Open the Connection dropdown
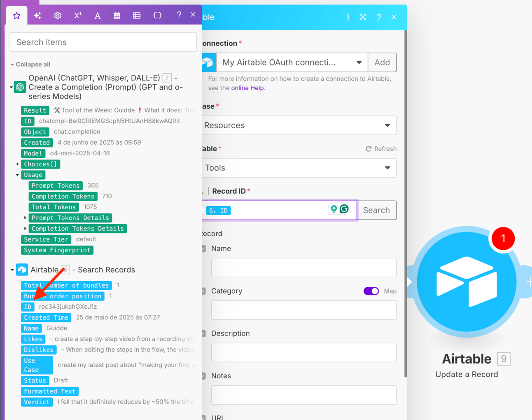 (x=292, y=62)
